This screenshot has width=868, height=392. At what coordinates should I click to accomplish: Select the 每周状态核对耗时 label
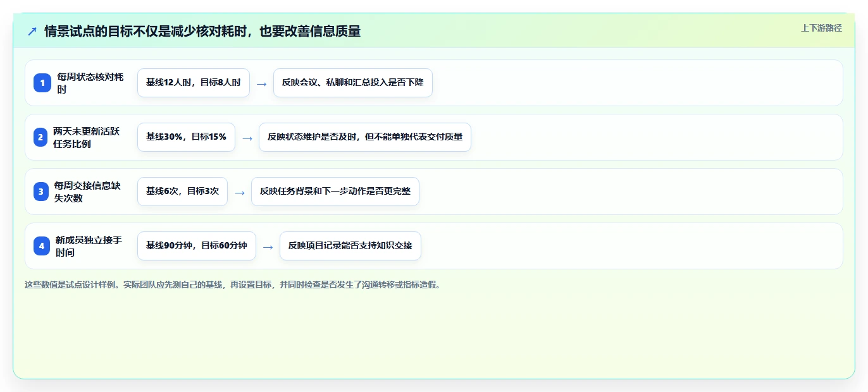(90, 83)
